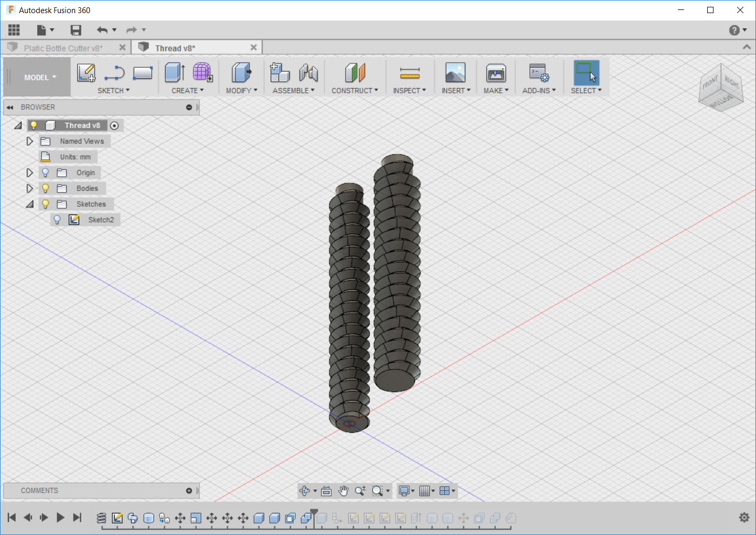The width and height of the screenshot is (756, 535).
Task: Click the Orbit navigation icon
Action: [x=305, y=491]
